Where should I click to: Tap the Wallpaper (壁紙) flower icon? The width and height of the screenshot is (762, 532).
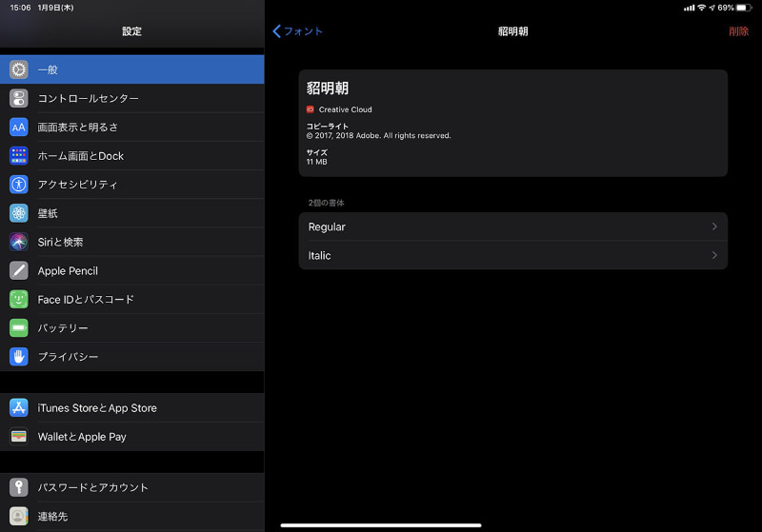pyautogui.click(x=18, y=213)
